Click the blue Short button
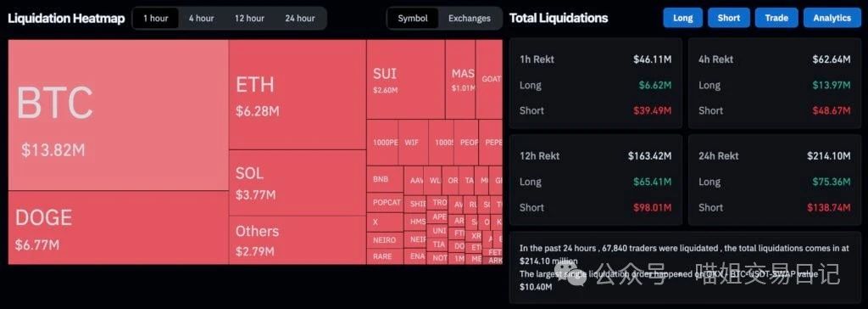Image resolution: width=868 pixels, height=309 pixels. coord(728,18)
